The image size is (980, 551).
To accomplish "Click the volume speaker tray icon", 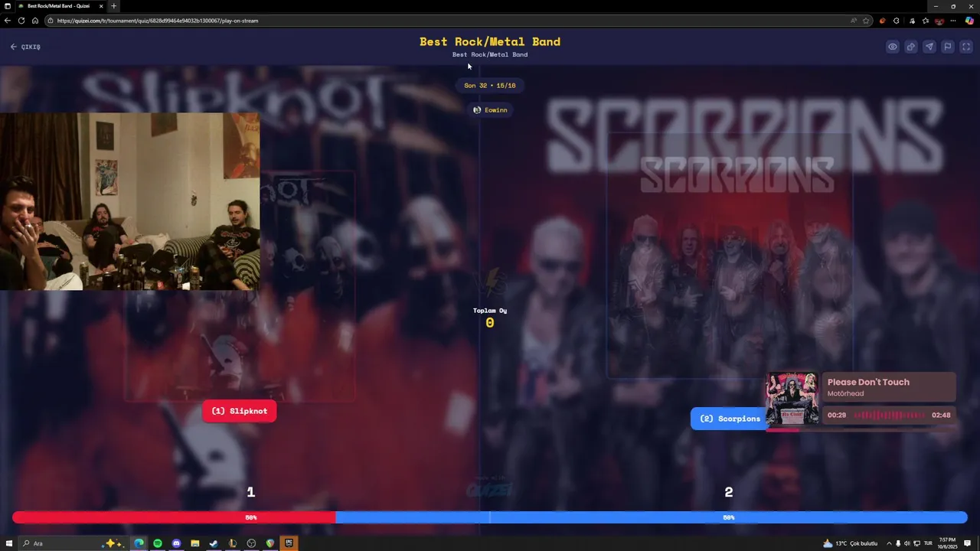I will (x=907, y=543).
